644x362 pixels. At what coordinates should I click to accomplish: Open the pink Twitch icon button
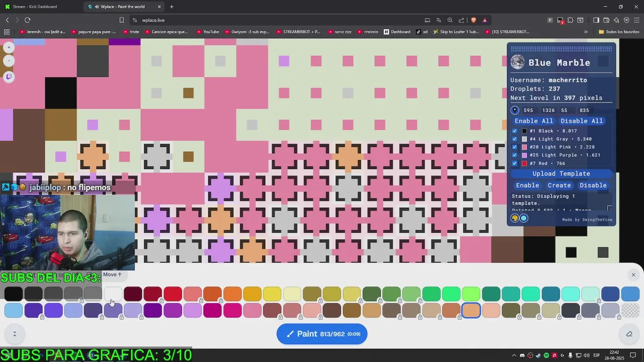click(9, 76)
